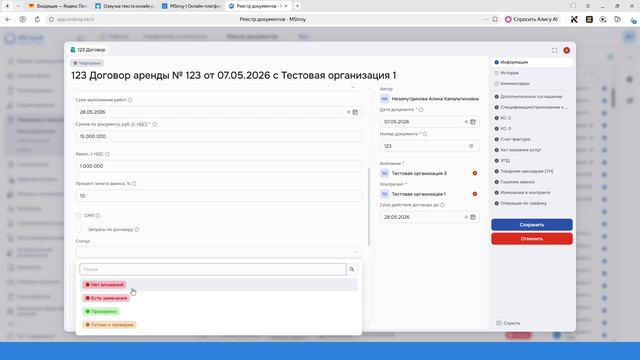Expand dialog to fullscreen
Screen dimensions: 640x360
pos(554,50)
